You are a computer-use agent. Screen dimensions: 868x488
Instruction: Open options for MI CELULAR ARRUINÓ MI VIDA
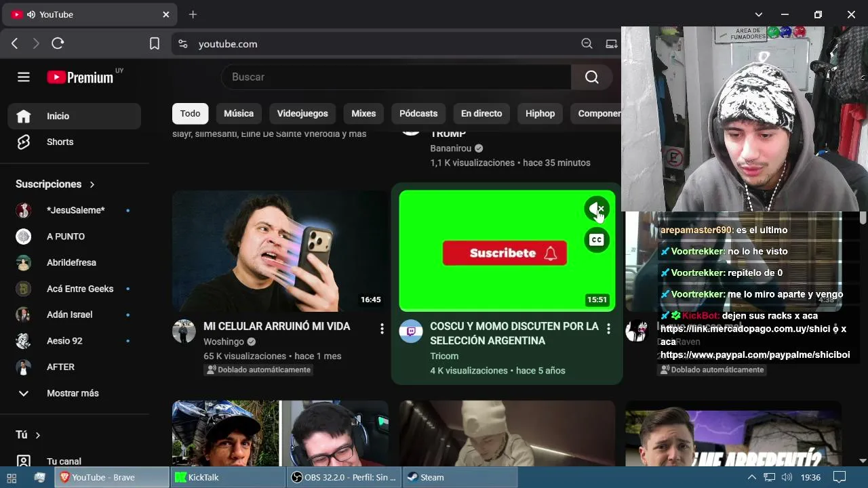pos(382,329)
